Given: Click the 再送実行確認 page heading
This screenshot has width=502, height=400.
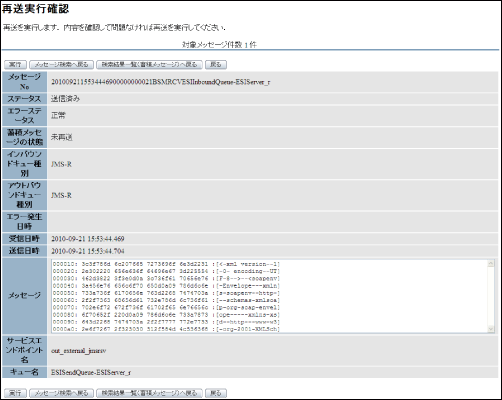Looking at the screenshot, I should tap(35, 9).
